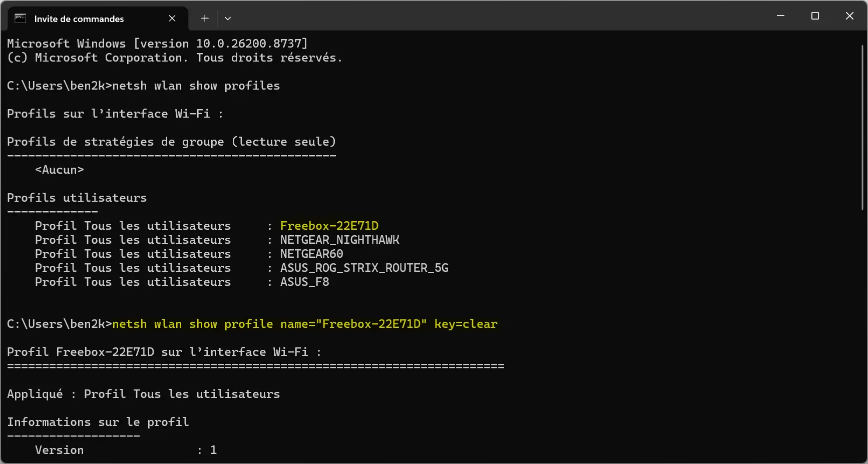Viewport: 868px width, 464px height.
Task: Click 'Informations sur le profil' heading
Action: point(98,422)
